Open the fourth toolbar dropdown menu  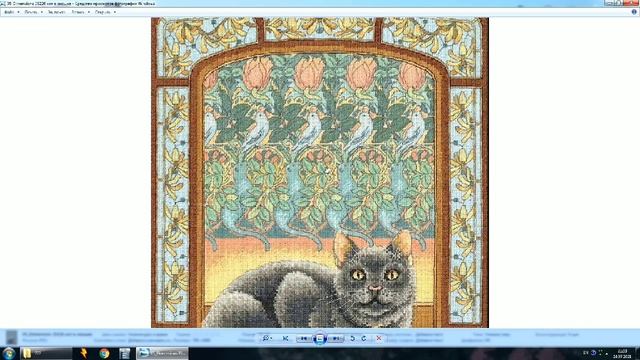pos(80,12)
